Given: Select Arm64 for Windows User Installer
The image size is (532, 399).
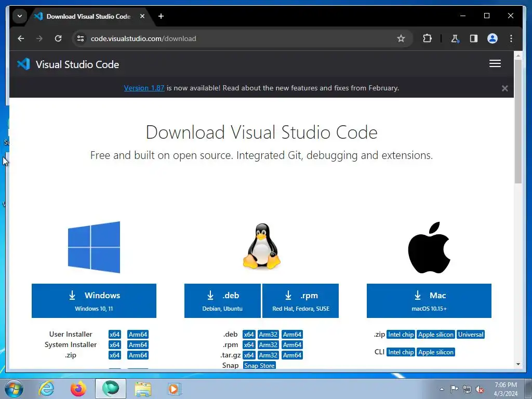Looking at the screenshot, I should click(x=138, y=334).
